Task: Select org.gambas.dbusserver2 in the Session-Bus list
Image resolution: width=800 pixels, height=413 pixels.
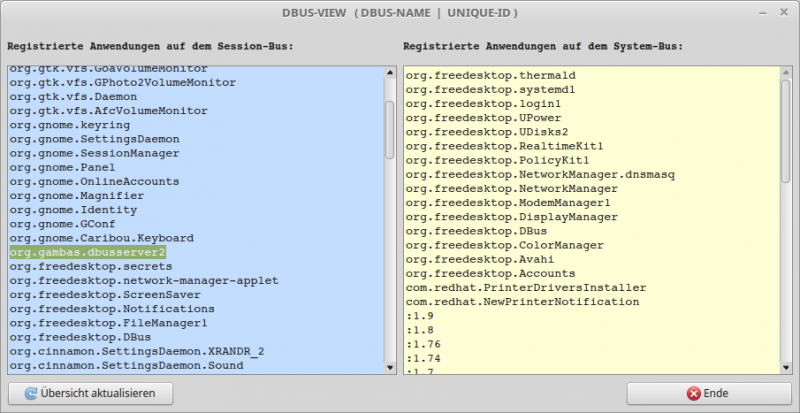Action: tap(87, 253)
